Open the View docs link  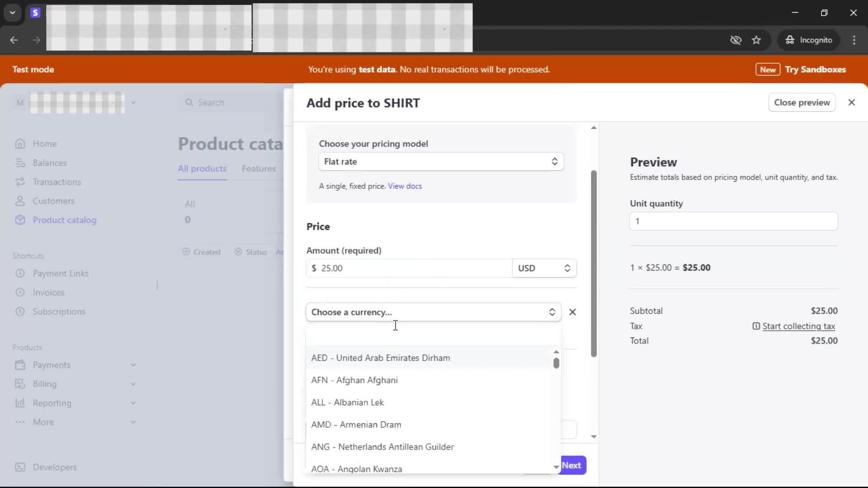coord(405,186)
